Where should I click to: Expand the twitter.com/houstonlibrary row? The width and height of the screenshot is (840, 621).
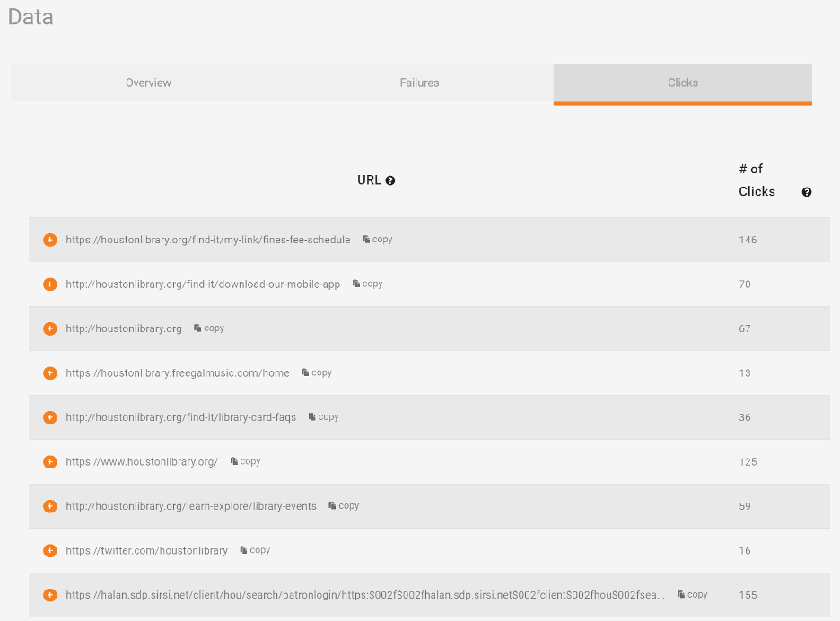click(50, 551)
